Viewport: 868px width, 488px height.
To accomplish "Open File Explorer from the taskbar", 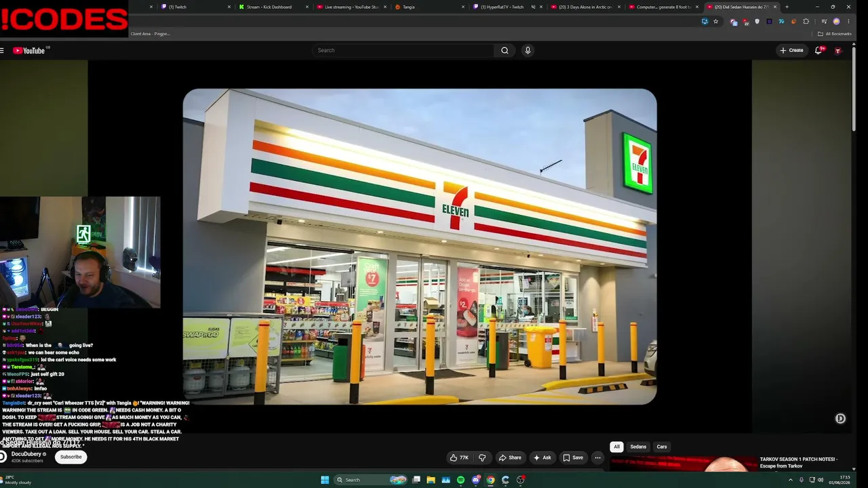I will click(x=431, y=480).
